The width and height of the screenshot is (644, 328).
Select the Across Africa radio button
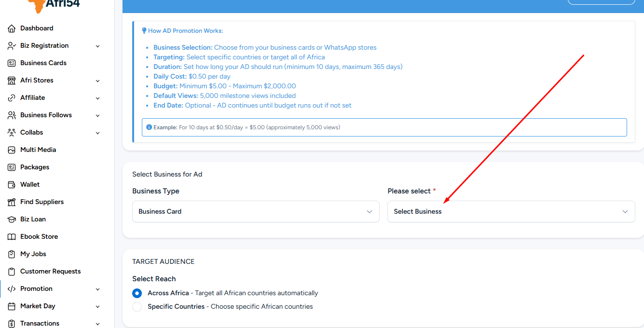pyautogui.click(x=137, y=293)
